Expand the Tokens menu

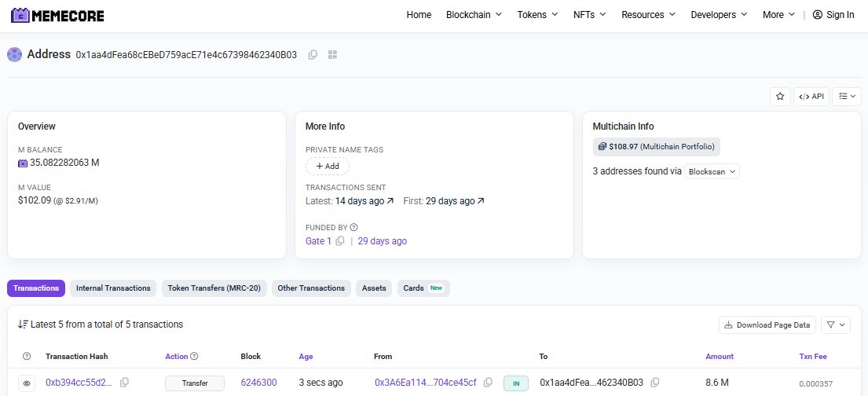coord(537,15)
